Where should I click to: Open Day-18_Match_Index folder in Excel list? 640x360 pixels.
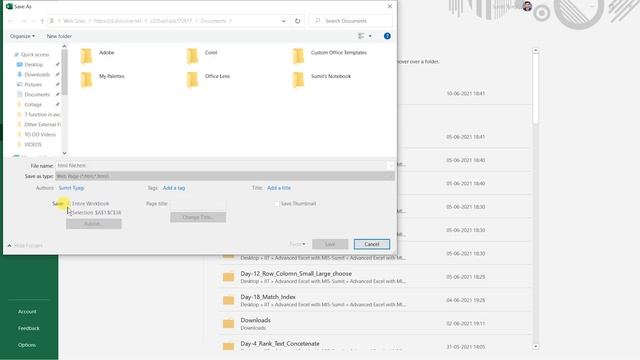[x=376, y=300]
